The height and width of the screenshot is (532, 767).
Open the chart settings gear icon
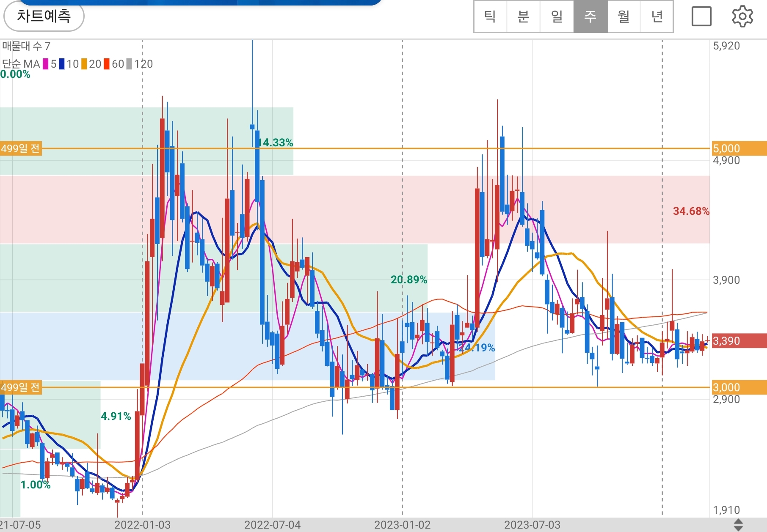(742, 16)
